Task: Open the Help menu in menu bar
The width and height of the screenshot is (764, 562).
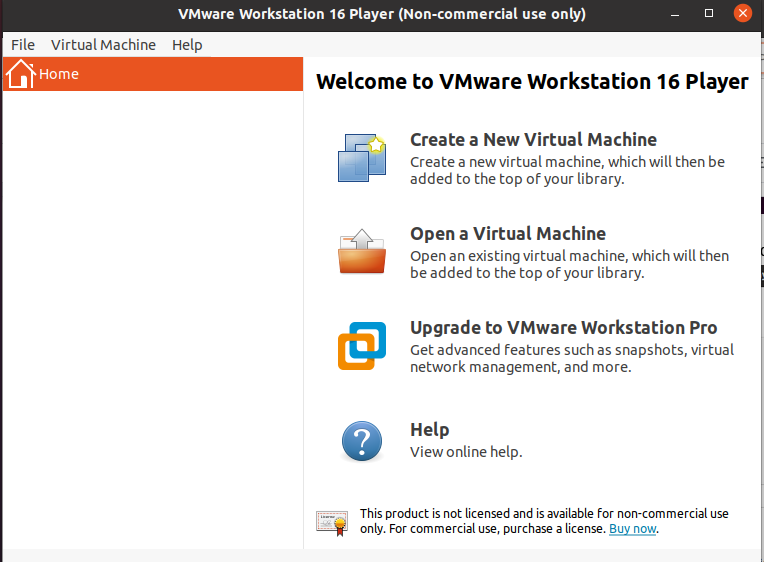Action: pos(187,45)
